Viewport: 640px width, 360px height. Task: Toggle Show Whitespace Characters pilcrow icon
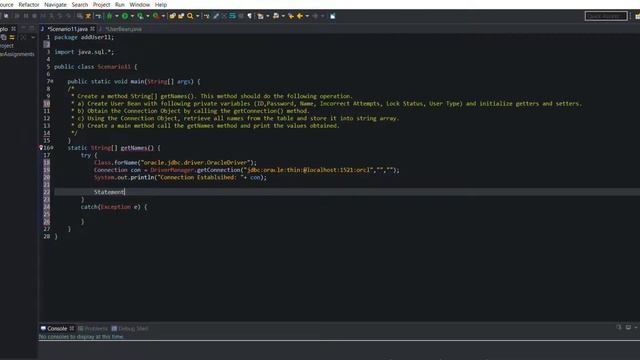249,16
